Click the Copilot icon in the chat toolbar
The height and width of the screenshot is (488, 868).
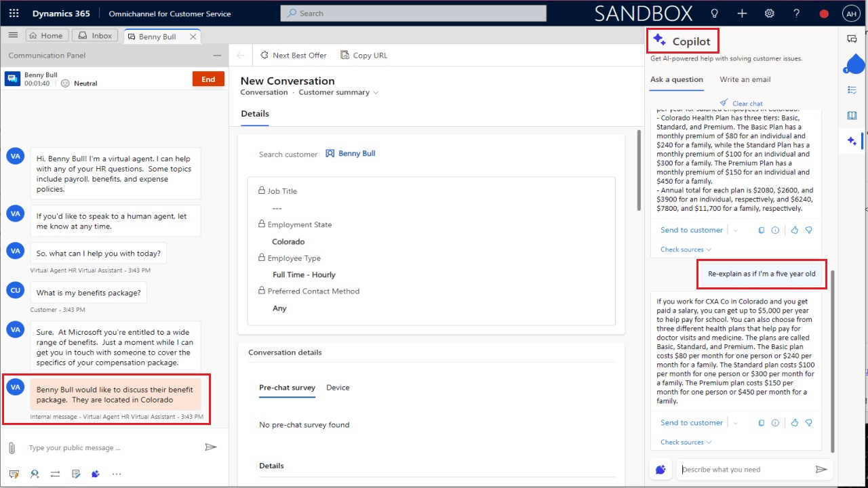point(96,474)
